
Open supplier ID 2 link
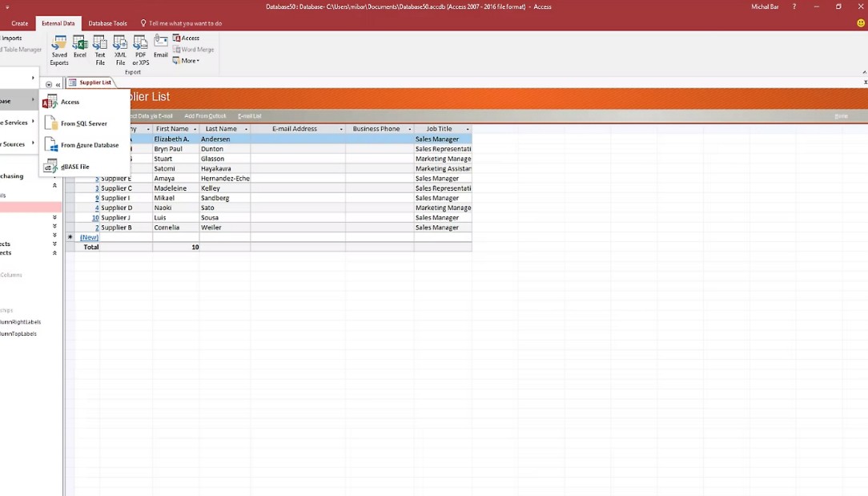(x=97, y=228)
